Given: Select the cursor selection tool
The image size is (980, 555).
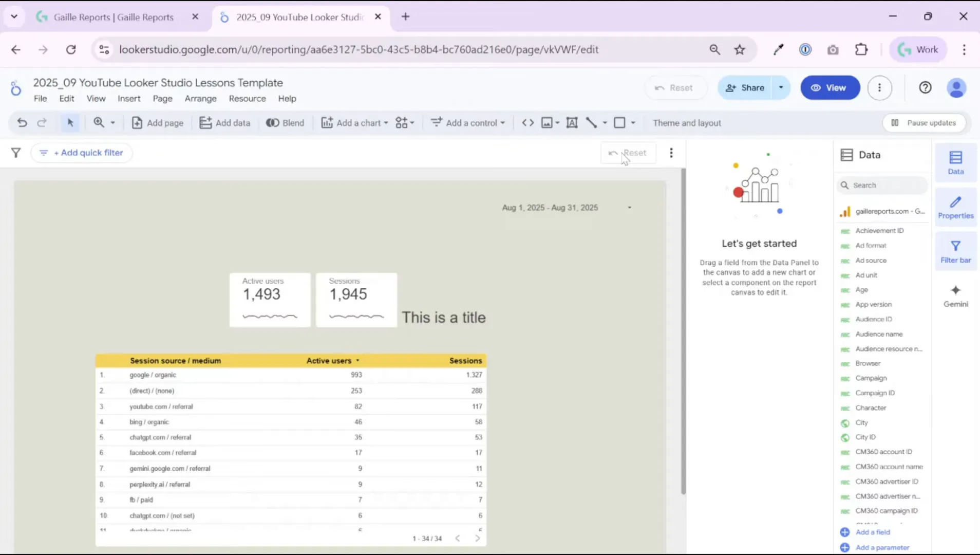Looking at the screenshot, I should pyautogui.click(x=70, y=122).
